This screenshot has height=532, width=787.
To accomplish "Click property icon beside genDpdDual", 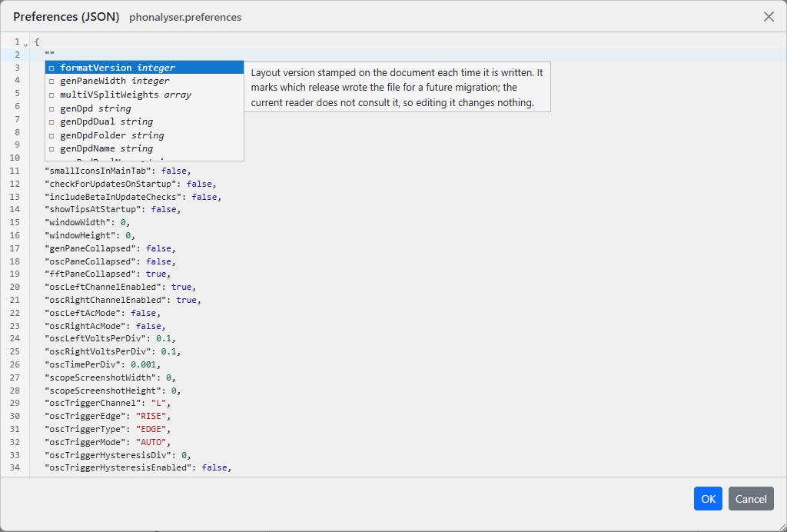I will pyautogui.click(x=51, y=122).
